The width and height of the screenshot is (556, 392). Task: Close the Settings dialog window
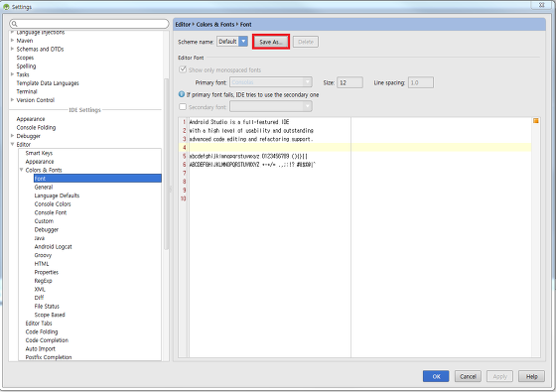541,5
